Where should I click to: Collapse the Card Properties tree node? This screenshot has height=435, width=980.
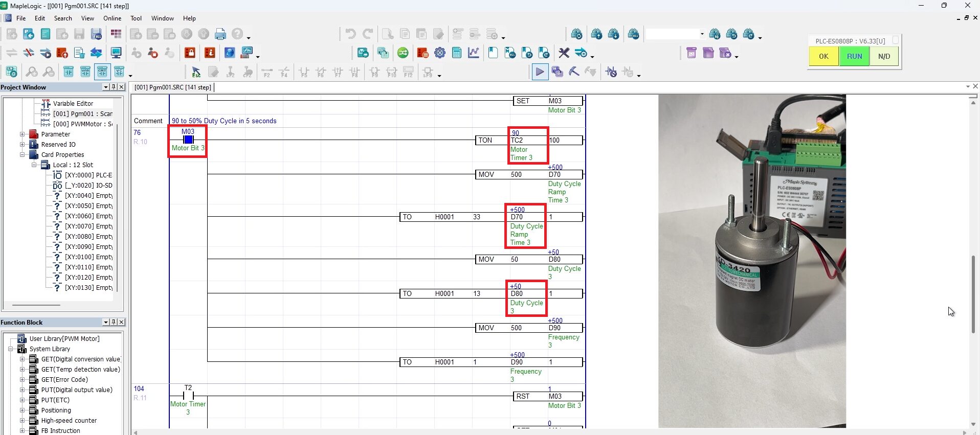pos(22,155)
